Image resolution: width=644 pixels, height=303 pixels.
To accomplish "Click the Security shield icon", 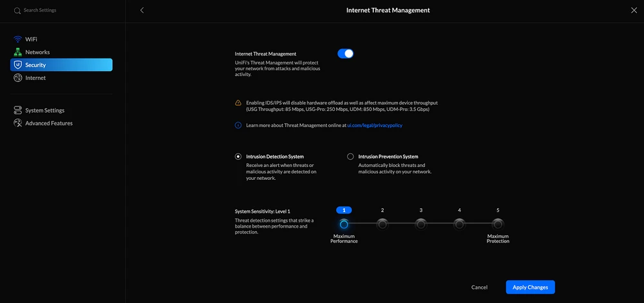I will tap(18, 65).
